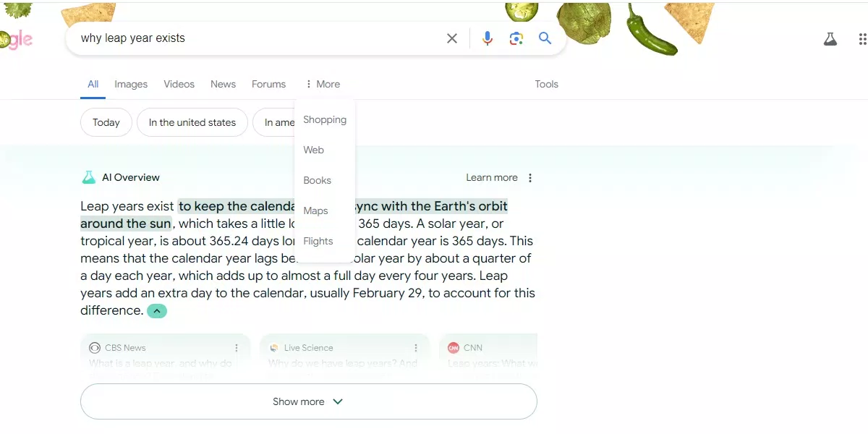Enable the 'In the united states' filter
Viewport: 868px width, 434px height.
click(x=192, y=122)
